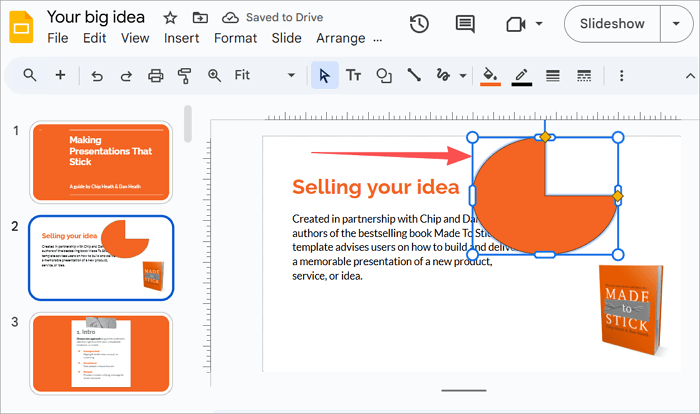Open the Arrange menu
The width and height of the screenshot is (700, 414).
click(x=341, y=38)
